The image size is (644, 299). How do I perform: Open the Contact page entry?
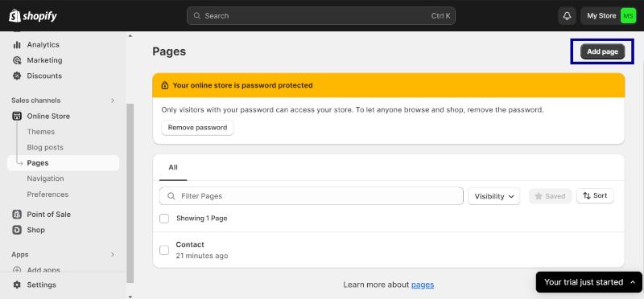[190, 244]
